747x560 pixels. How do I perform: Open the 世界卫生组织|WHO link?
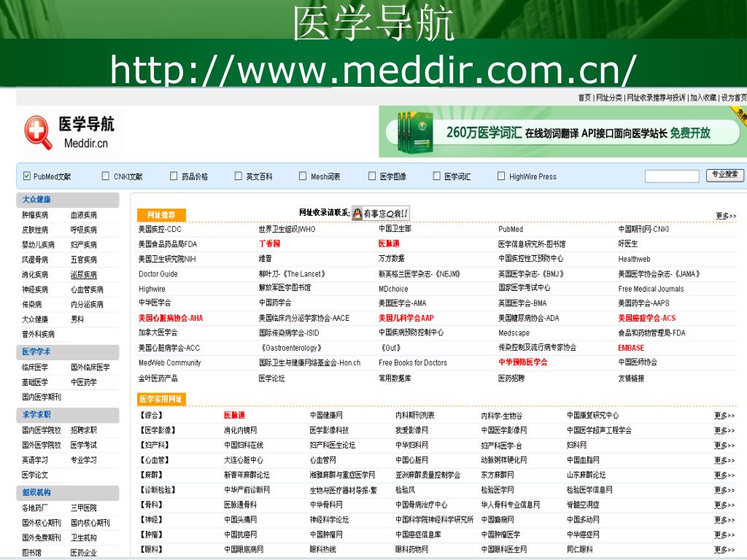(x=287, y=230)
